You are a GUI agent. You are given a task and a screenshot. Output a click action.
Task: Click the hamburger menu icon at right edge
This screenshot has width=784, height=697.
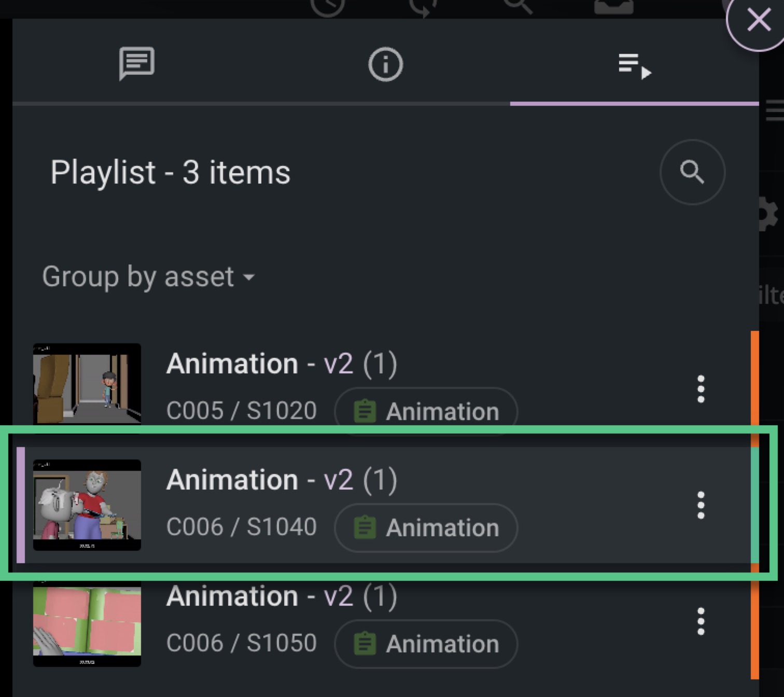click(x=775, y=111)
